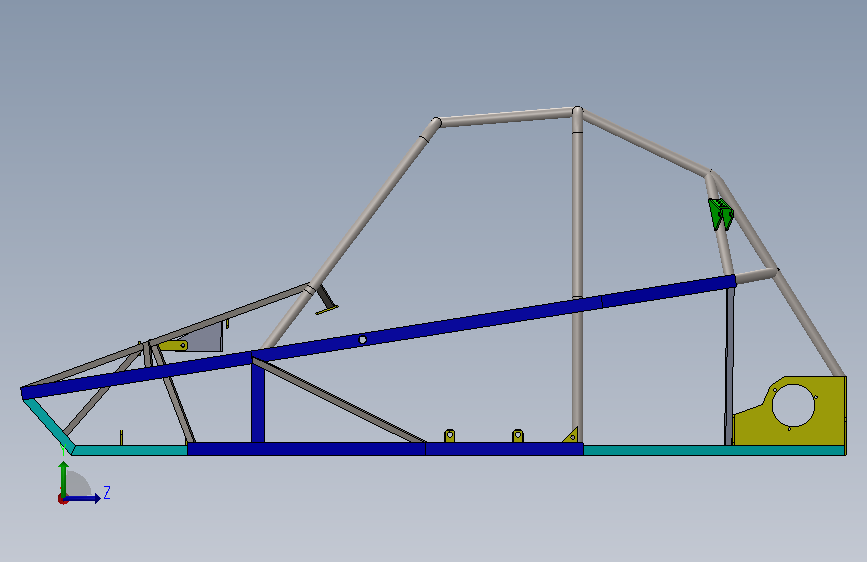
Task: Click the large circular cutout in yellow plate
Action: (x=793, y=405)
